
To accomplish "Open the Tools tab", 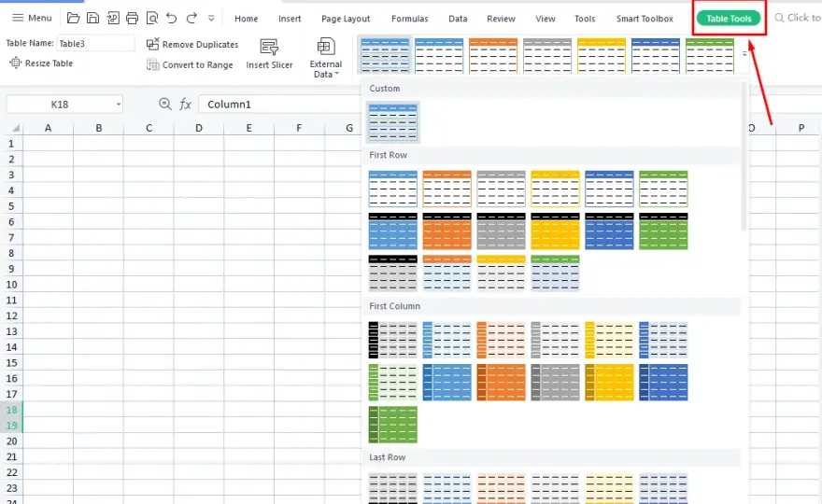I will 585,19.
